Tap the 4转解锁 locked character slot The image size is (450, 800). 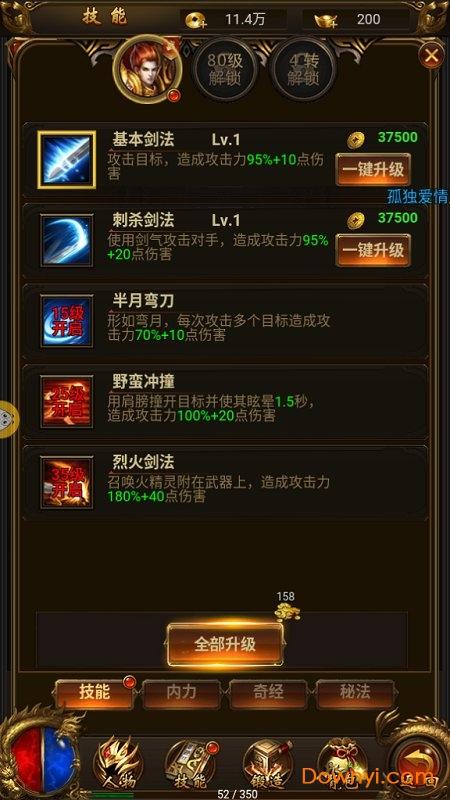tap(303, 69)
